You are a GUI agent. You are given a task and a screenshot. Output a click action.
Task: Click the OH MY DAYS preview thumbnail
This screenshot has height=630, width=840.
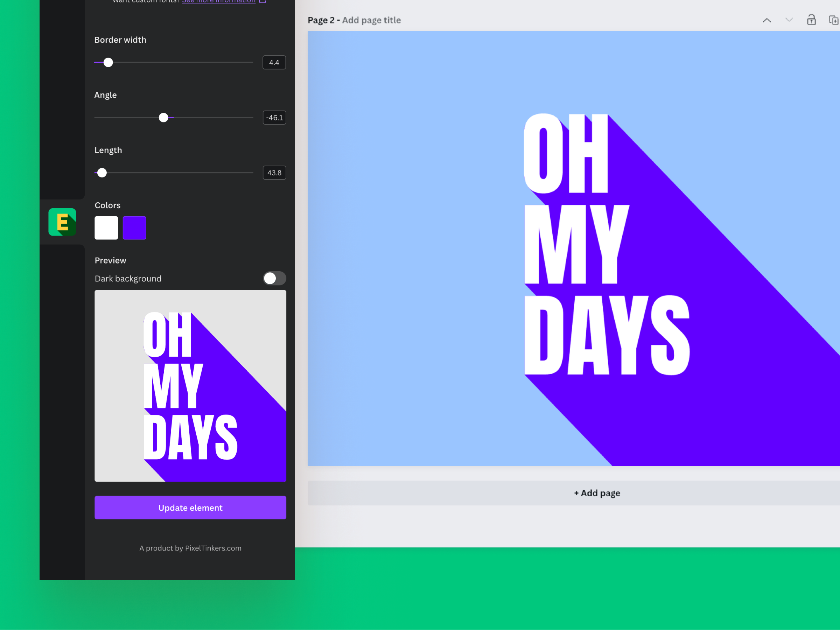click(190, 386)
